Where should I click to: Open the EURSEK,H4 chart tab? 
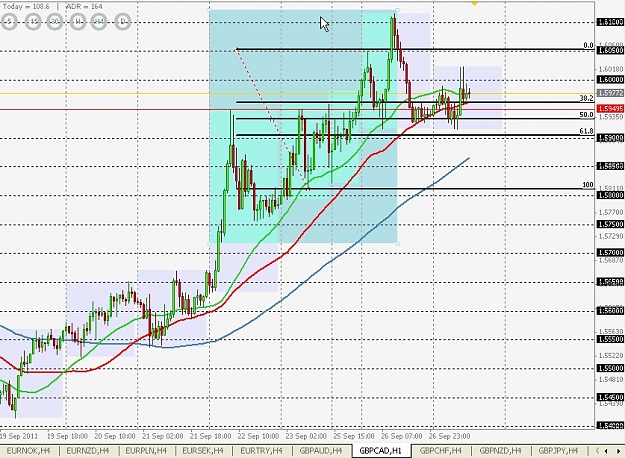point(203,451)
